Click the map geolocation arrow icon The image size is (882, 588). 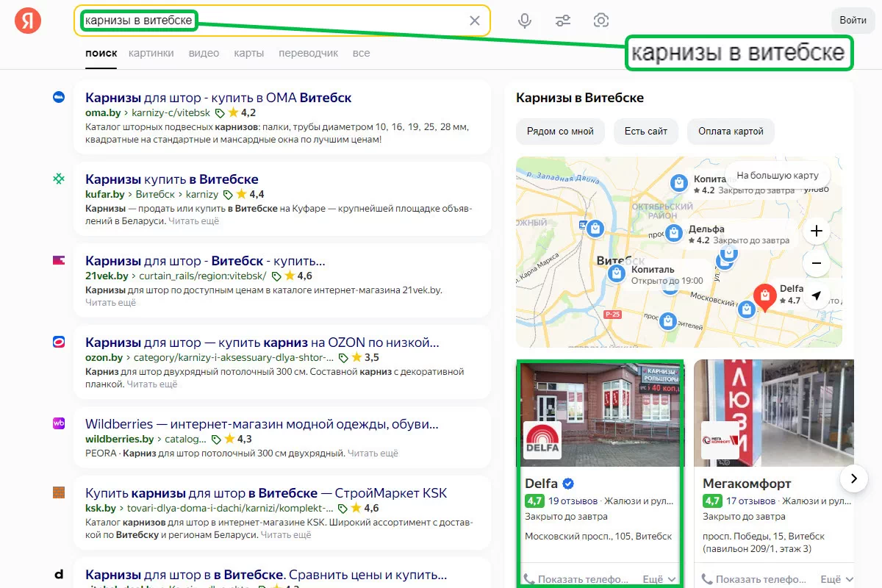click(816, 295)
